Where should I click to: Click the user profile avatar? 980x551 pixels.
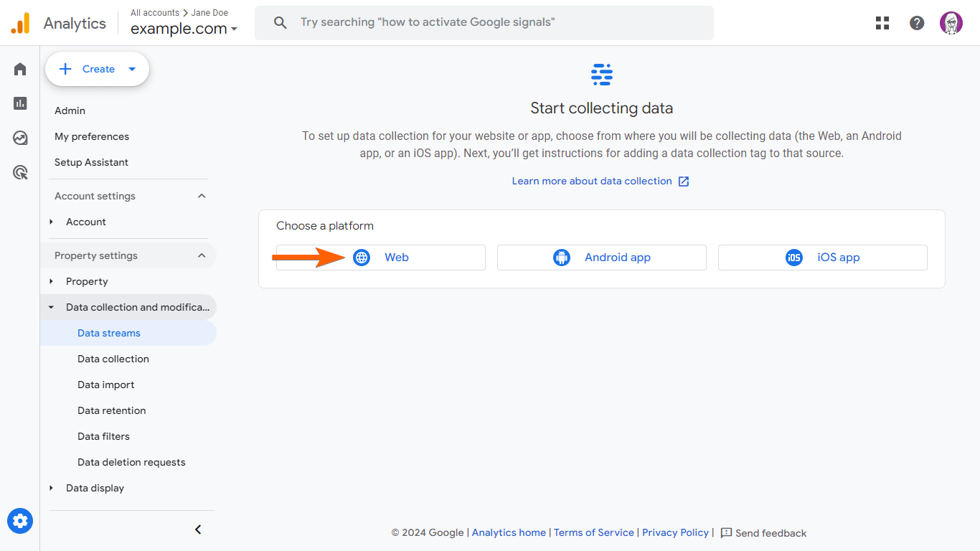point(951,23)
